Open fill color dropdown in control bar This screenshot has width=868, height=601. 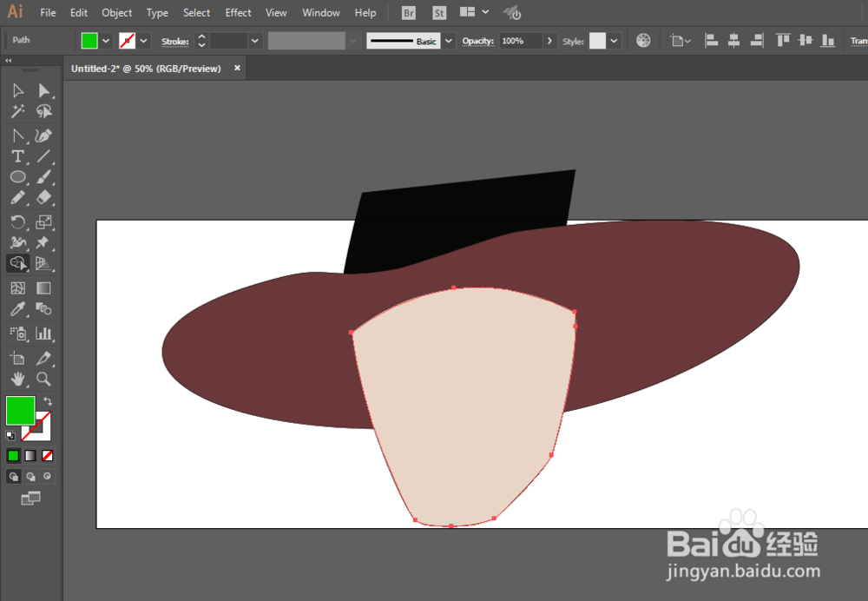(x=106, y=41)
